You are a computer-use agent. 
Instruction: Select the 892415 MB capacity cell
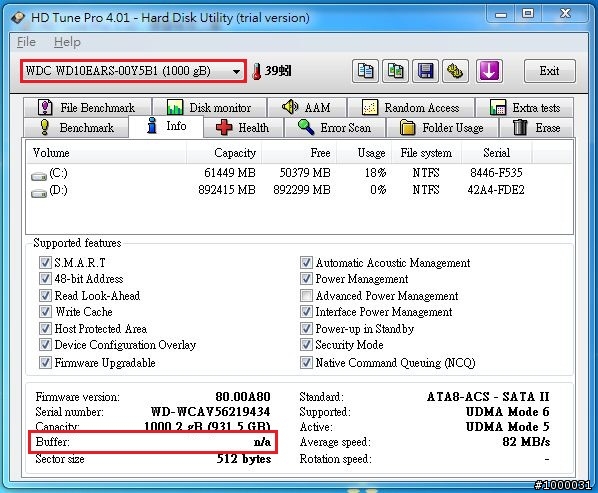click(x=227, y=190)
